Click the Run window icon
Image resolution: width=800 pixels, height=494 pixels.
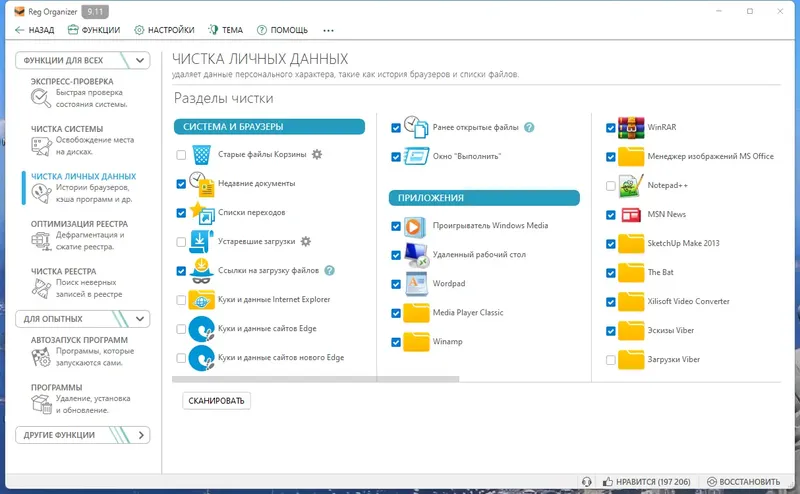pos(416,156)
